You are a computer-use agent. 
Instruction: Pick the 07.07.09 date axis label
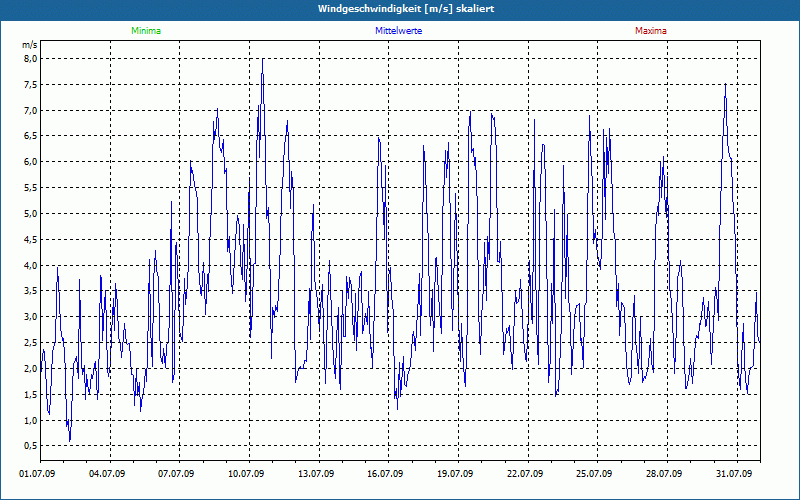click(x=176, y=474)
